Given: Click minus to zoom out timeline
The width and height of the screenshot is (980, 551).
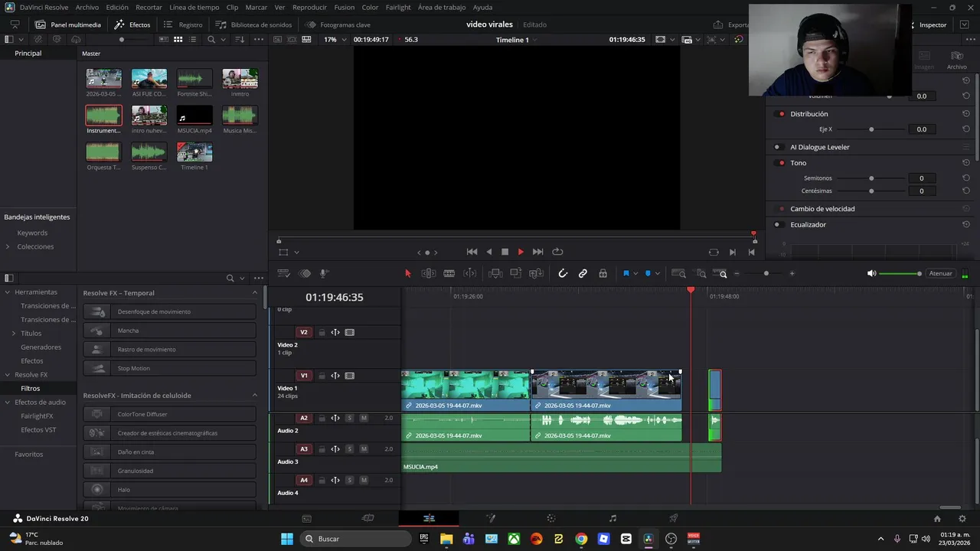Looking at the screenshot, I should point(737,273).
